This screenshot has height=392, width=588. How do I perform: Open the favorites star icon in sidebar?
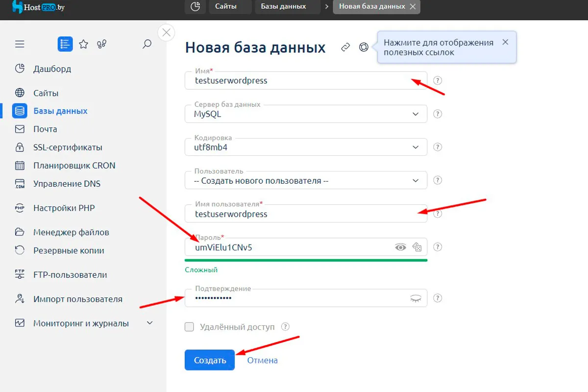(x=84, y=44)
